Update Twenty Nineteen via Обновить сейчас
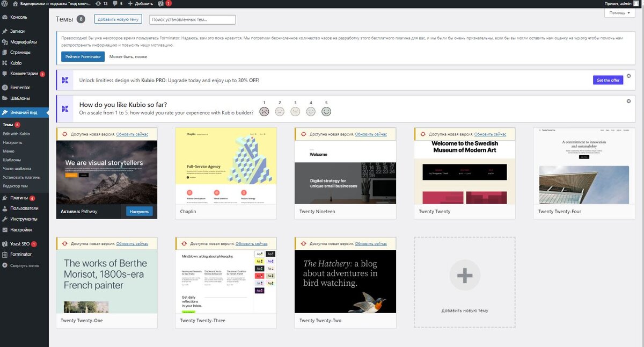The image size is (644, 347). (371, 134)
